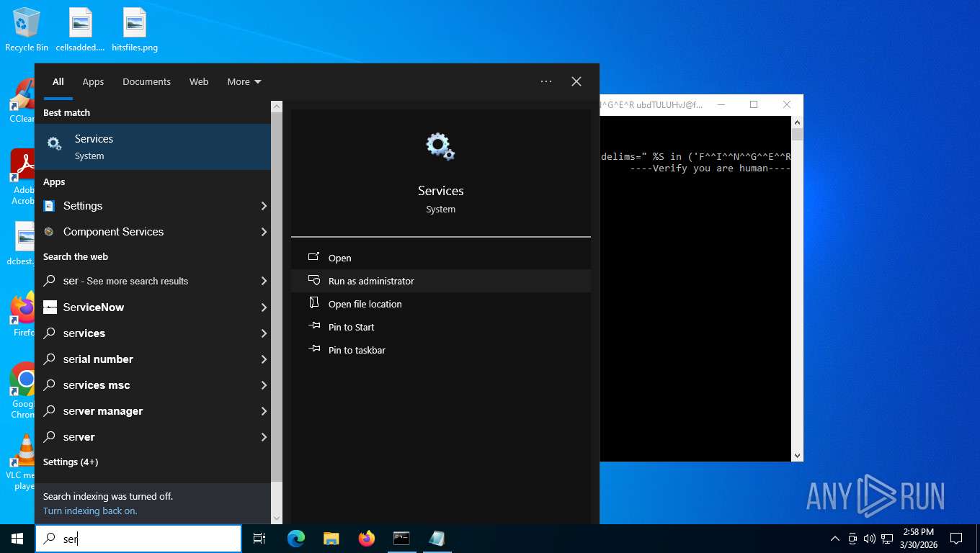Click the Component Services app icon
The height and width of the screenshot is (553, 980).
(49, 232)
